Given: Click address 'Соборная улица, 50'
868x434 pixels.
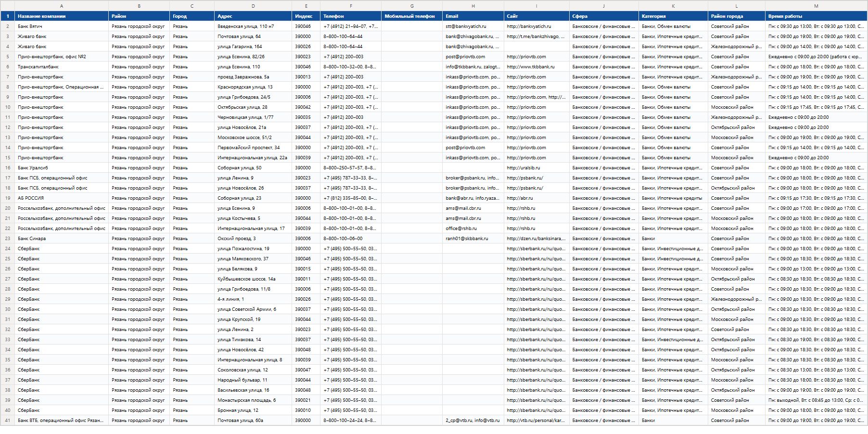Looking at the screenshot, I should point(253,167).
